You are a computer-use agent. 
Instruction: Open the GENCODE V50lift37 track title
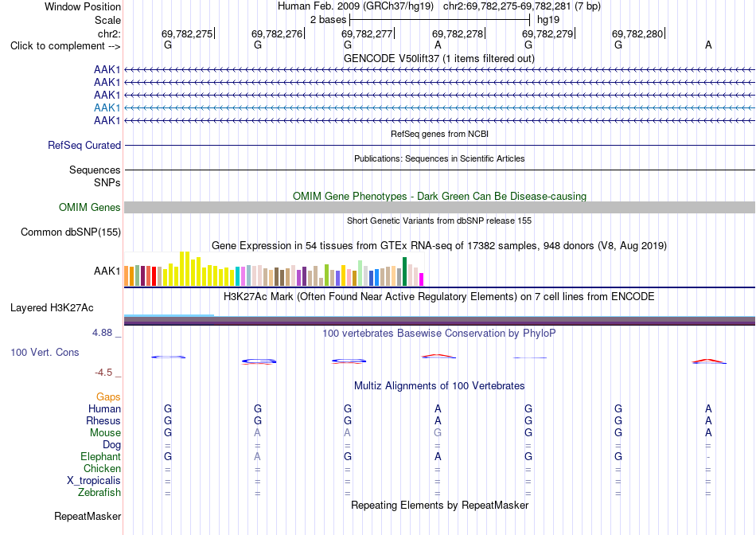[x=438, y=58]
